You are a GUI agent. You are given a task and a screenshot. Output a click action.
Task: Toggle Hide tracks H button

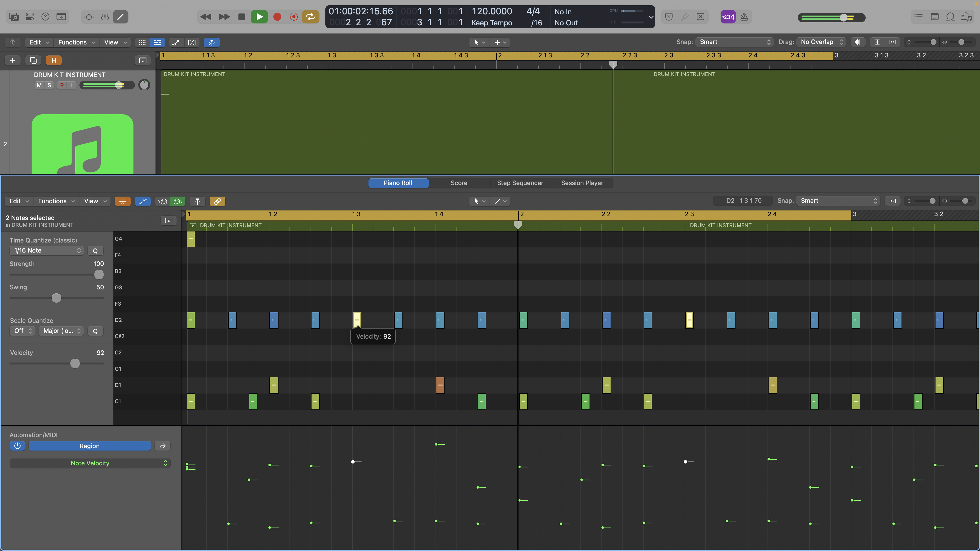coord(54,60)
